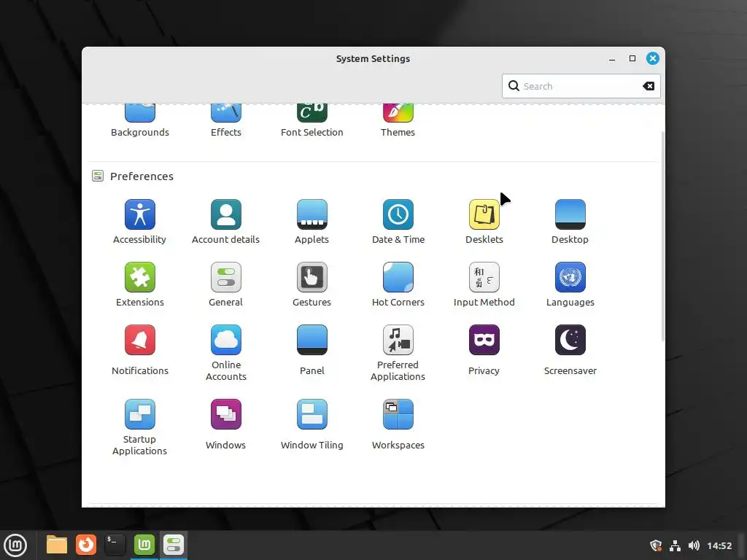The height and width of the screenshot is (560, 747).
Task: Switch to the Mint green panel window
Action: (144, 545)
